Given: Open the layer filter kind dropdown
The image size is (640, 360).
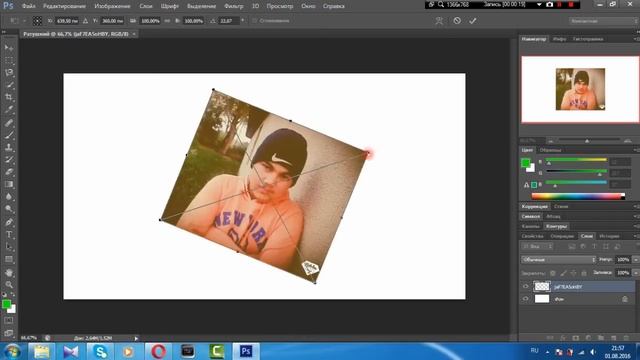Looking at the screenshot, I should (537, 247).
